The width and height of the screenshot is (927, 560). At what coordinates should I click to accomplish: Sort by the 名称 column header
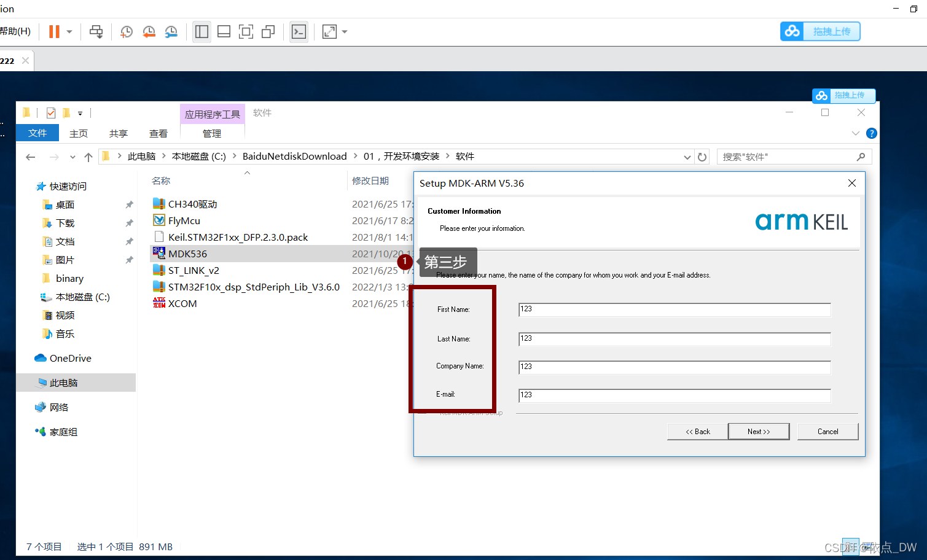point(161,181)
